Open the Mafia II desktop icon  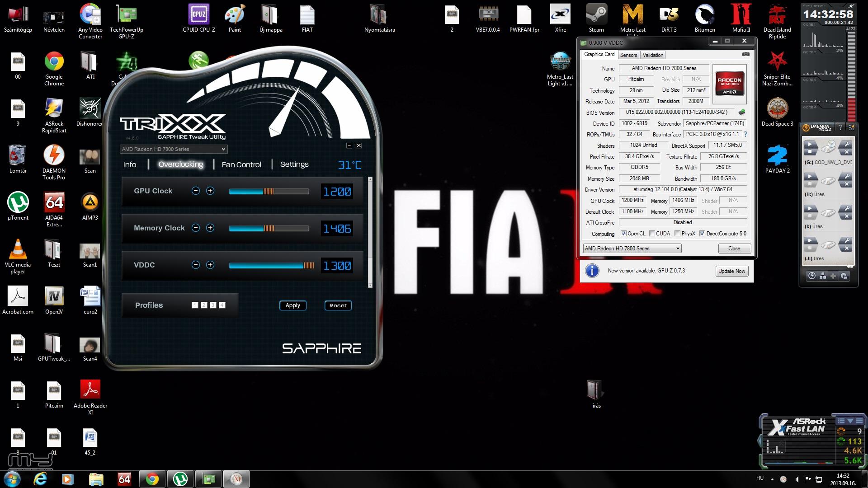[x=741, y=19]
